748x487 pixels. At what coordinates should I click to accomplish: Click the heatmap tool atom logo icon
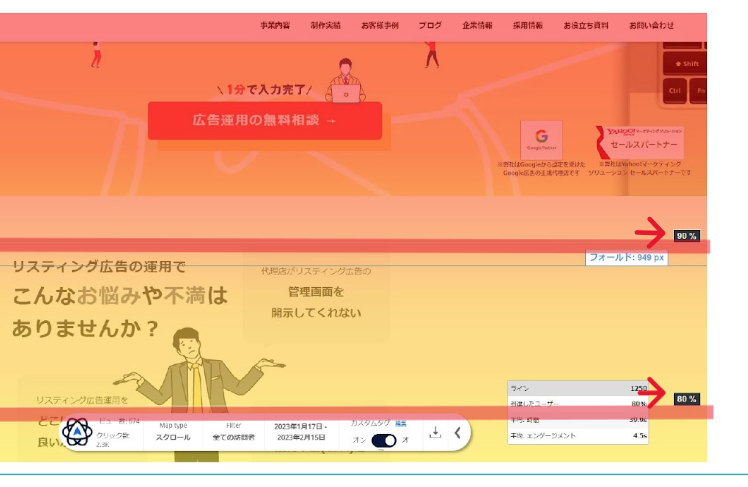pos(77,432)
